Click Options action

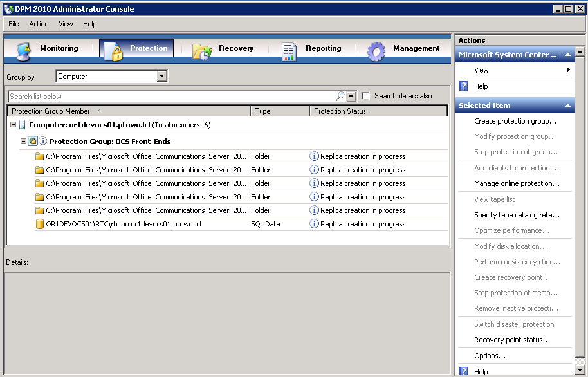click(490, 356)
